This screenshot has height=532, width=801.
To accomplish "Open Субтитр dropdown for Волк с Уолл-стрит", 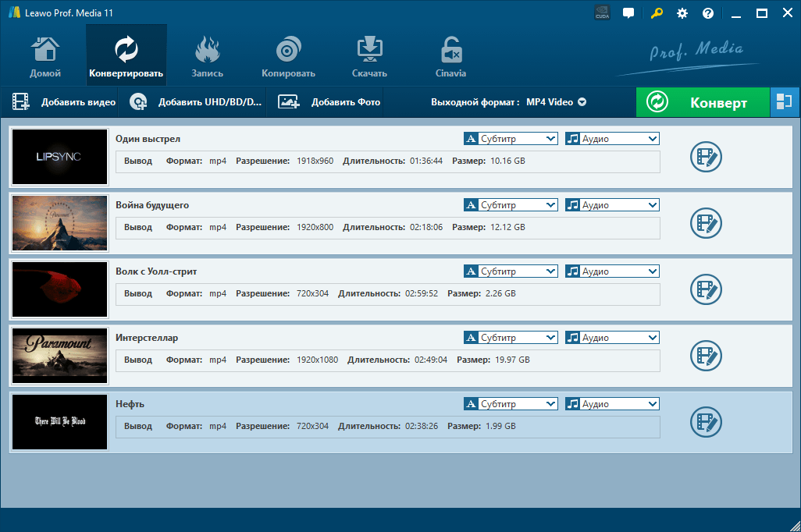I will pos(511,271).
